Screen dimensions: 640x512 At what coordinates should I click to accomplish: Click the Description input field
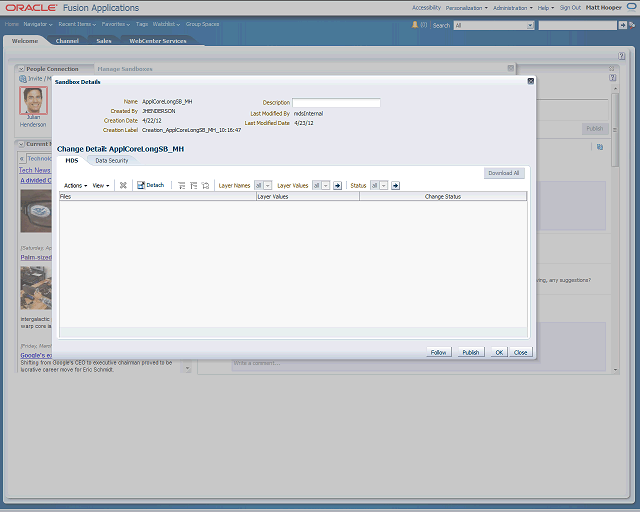336,102
